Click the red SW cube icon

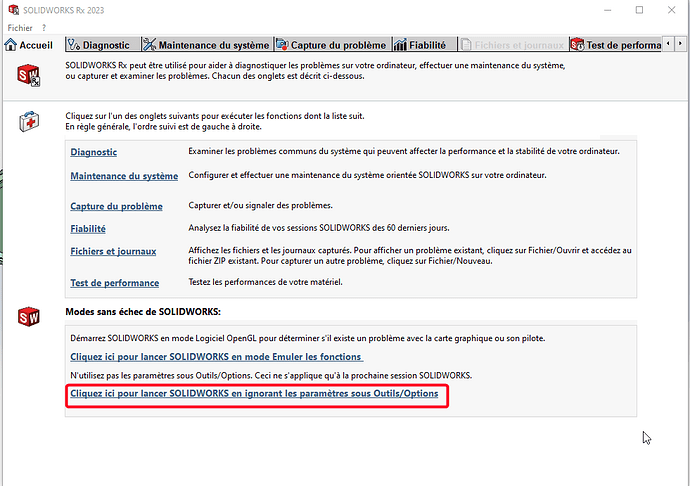pos(29,317)
